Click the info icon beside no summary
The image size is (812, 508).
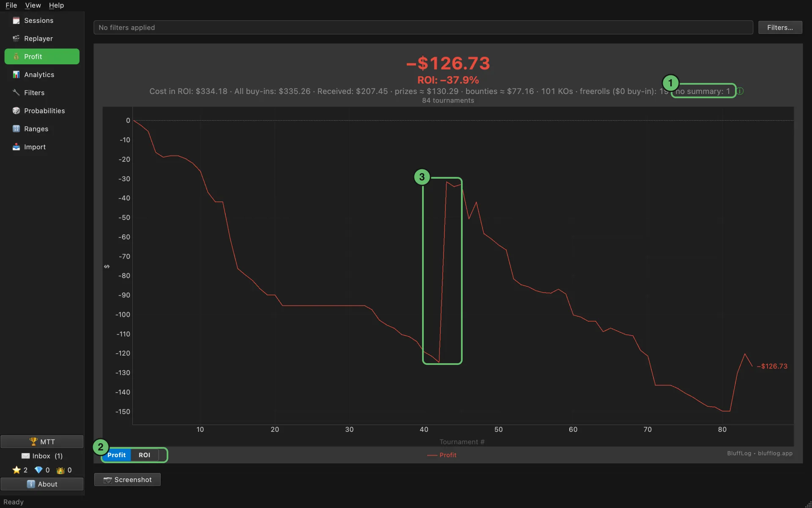(740, 91)
